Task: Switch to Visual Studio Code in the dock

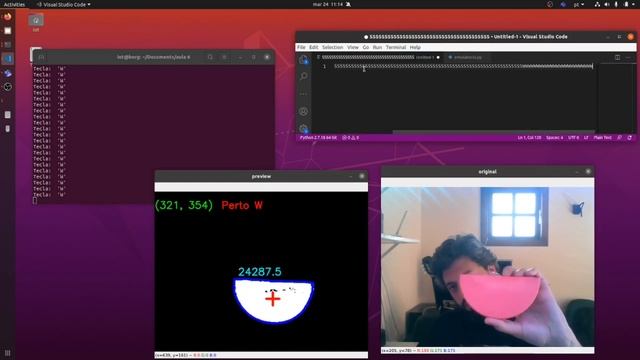Action: point(7,59)
